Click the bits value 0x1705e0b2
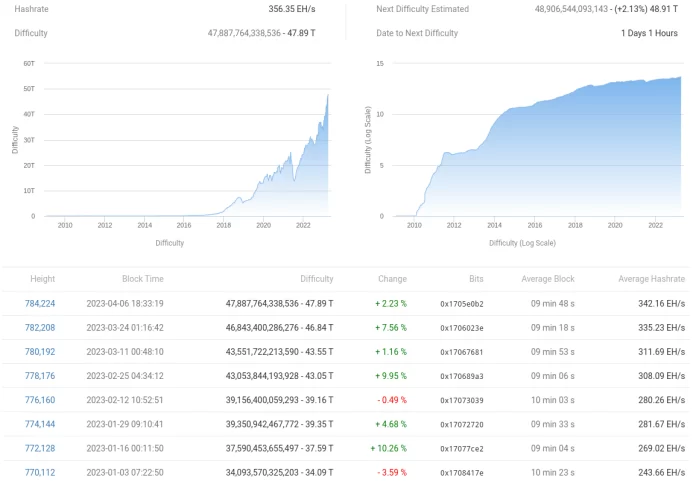Image resolution: width=696 pixels, height=484 pixels. [x=462, y=303]
